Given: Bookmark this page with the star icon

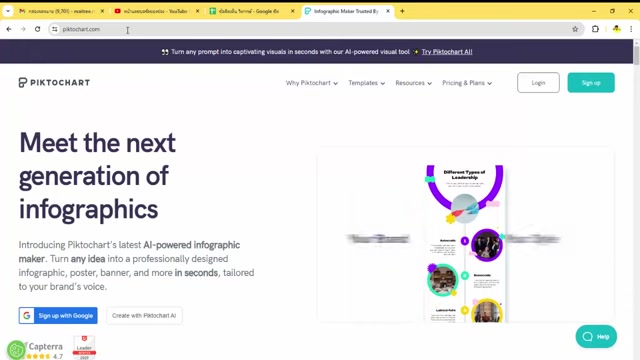Looking at the screenshot, I should click(575, 29).
